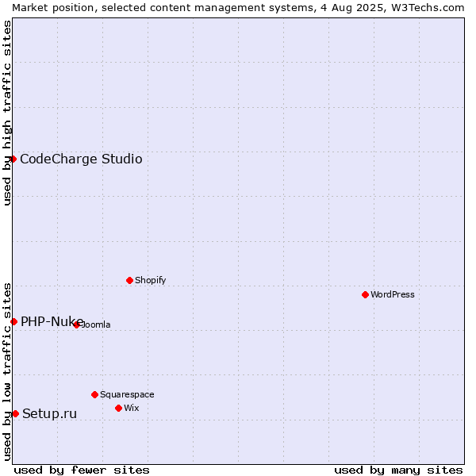The height and width of the screenshot is (476, 476).
Task: Click the 'used by many sites' axis label
Action: tap(398, 470)
